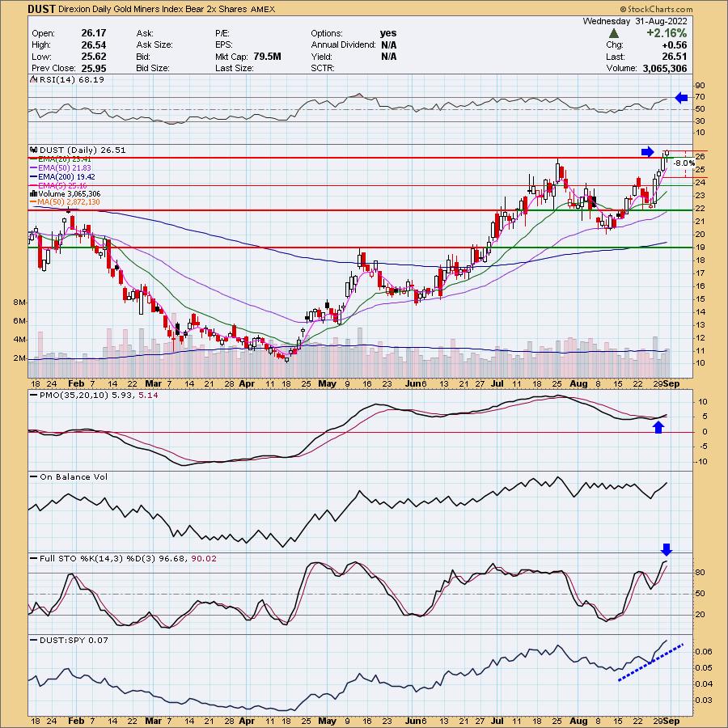728x728 pixels.
Task: Click the On Balance Vol panel label
Action: [x=74, y=476]
